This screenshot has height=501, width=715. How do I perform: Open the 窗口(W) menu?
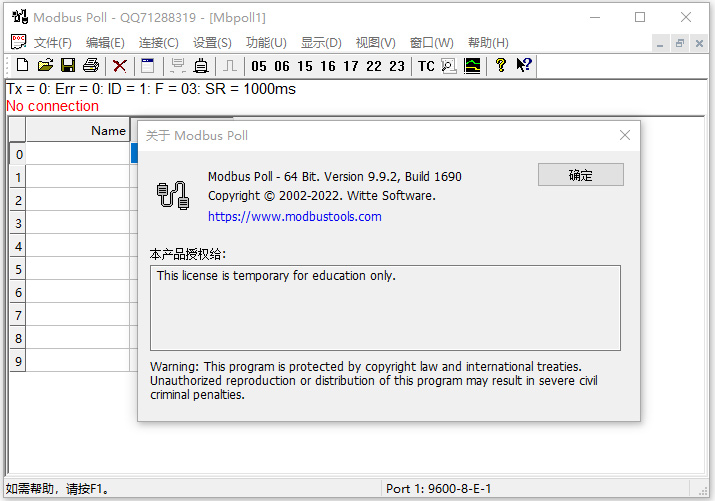[431, 42]
